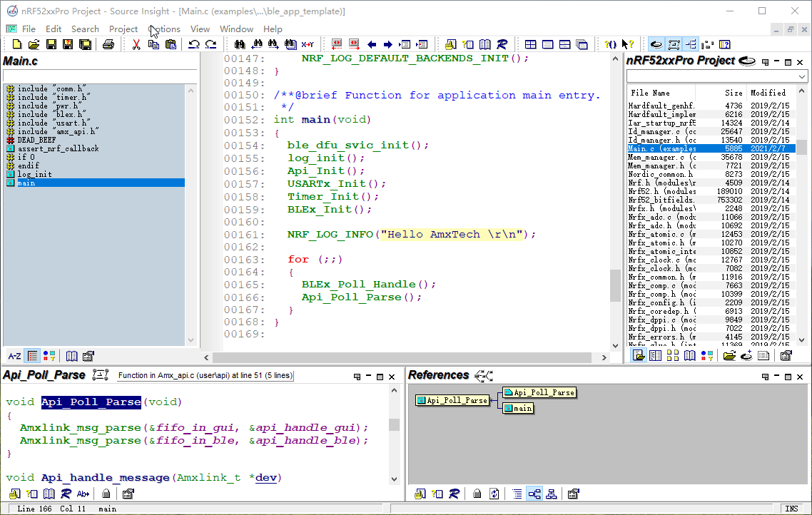Toggle the Relation Window toolbar button
The image size is (812, 515).
[x=690, y=44]
